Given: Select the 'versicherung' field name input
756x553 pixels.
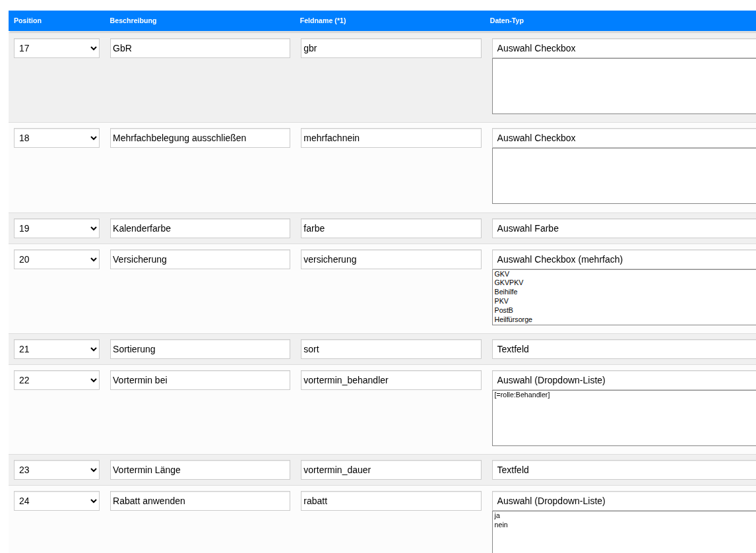Looking at the screenshot, I should 391,259.
